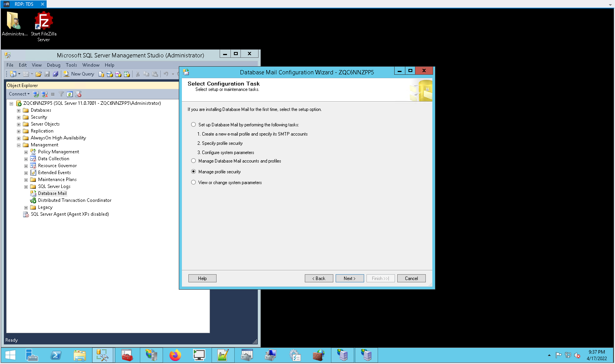Click the Refresh icon in Object Explorer
615x364 pixels.
pos(70,94)
